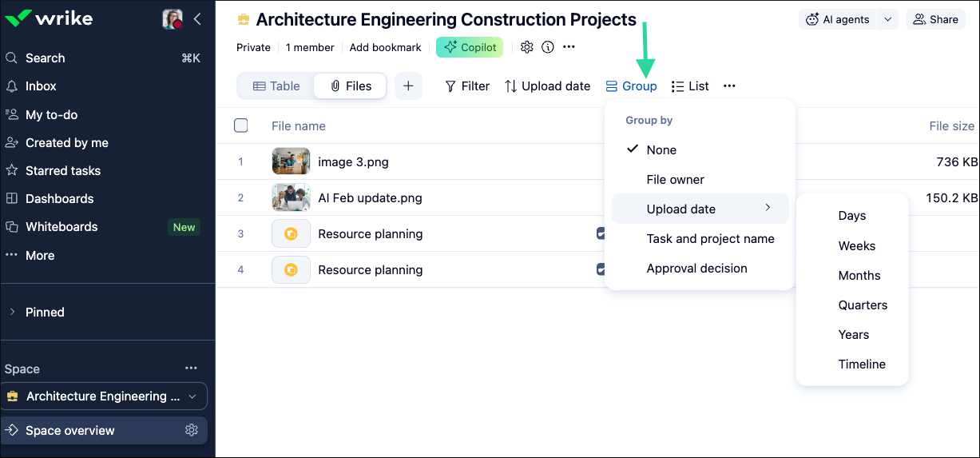The image size is (980, 458).
Task: Switch to the Files view tab
Action: 351,86
